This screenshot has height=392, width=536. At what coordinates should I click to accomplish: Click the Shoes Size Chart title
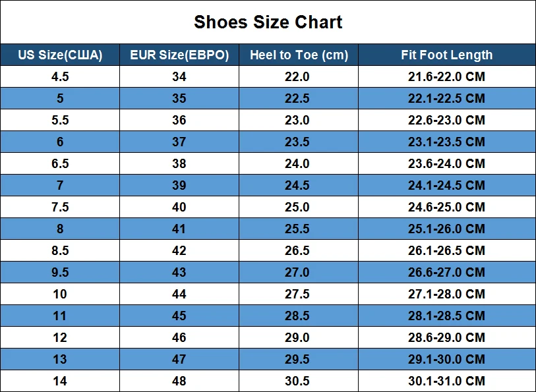click(x=268, y=22)
